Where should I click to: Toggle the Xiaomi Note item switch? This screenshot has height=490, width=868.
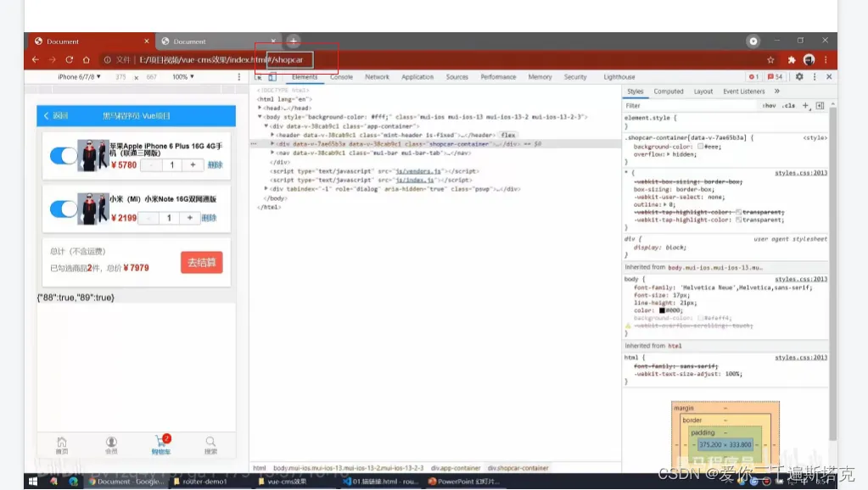[63, 209]
